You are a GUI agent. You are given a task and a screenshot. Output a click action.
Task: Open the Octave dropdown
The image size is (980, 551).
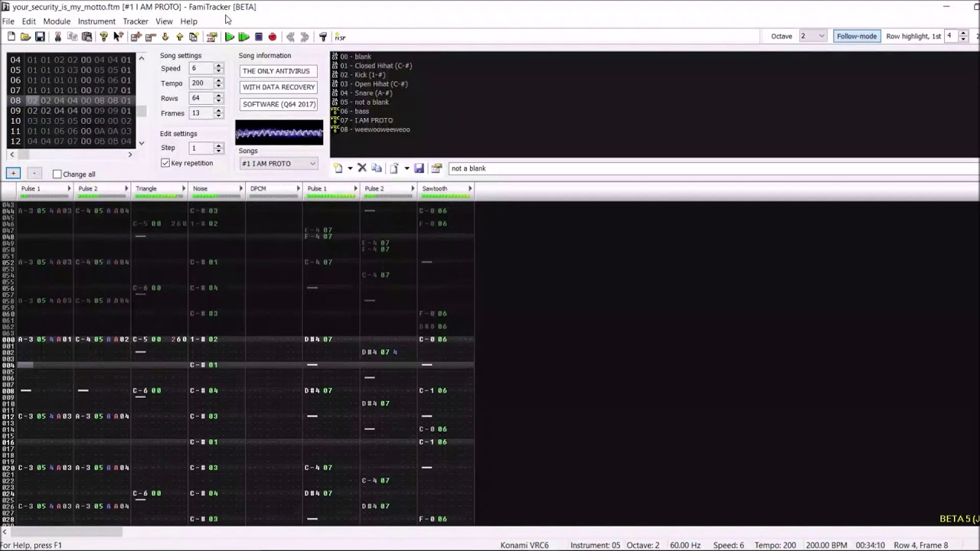[x=812, y=36]
